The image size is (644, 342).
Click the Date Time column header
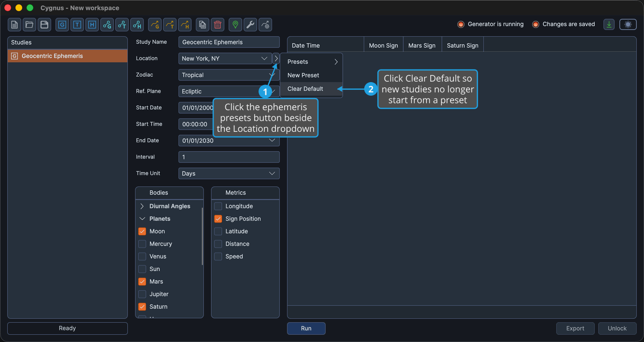pos(326,45)
